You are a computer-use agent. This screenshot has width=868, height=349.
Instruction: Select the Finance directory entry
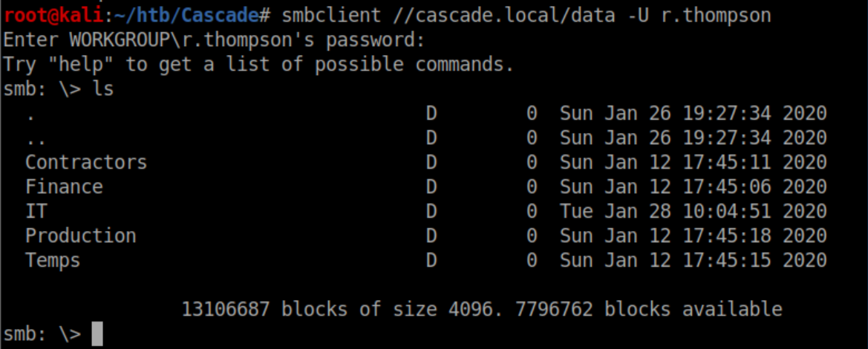[64, 186]
